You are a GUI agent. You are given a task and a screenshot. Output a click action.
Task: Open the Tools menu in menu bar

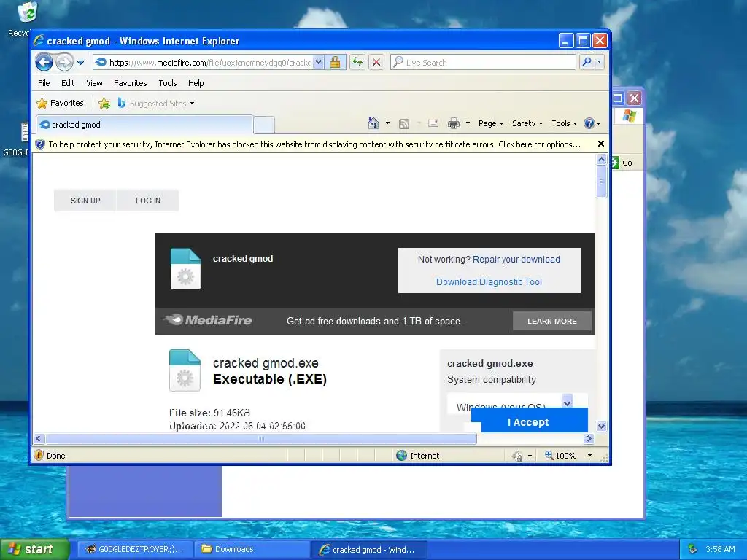[x=168, y=83]
